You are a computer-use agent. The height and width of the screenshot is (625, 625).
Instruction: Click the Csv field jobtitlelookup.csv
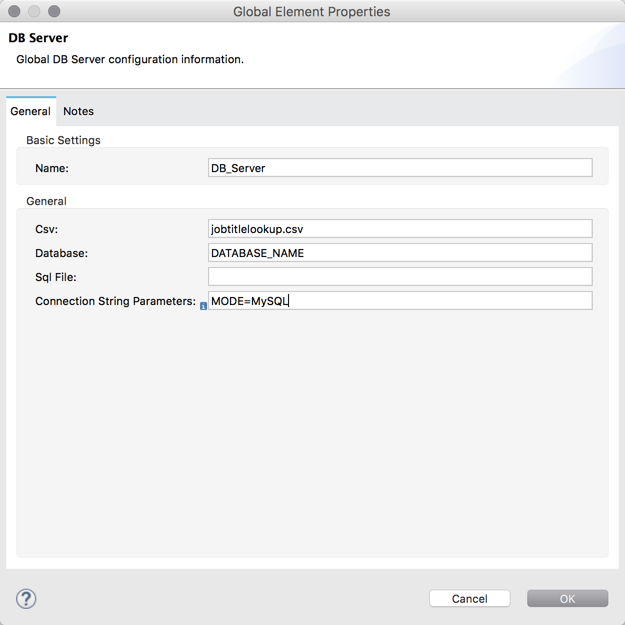coord(400,229)
